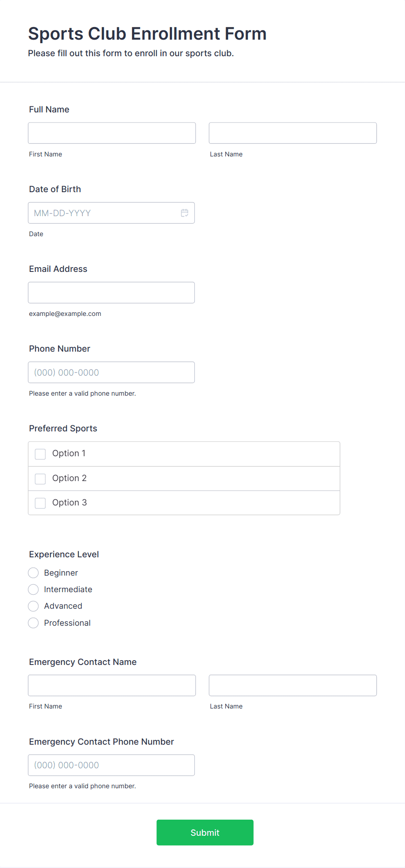Click the Professional label text
Viewport: 405px width, 868px height.
click(67, 623)
